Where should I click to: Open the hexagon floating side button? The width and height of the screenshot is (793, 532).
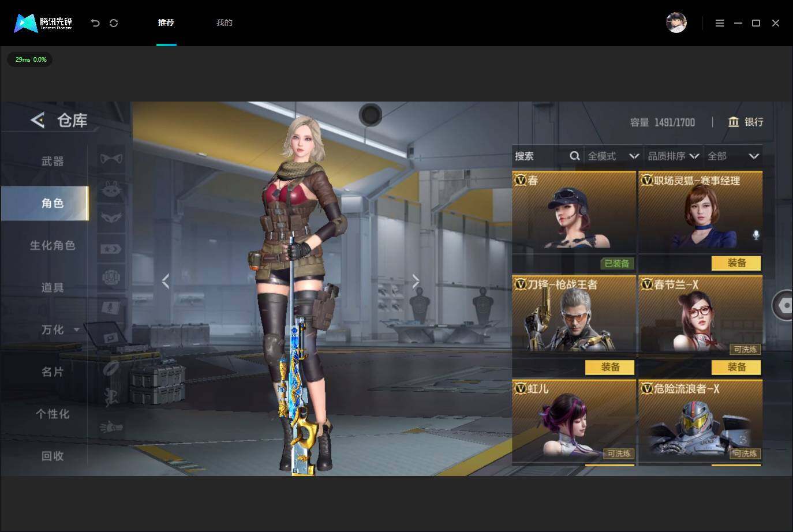pos(783,305)
